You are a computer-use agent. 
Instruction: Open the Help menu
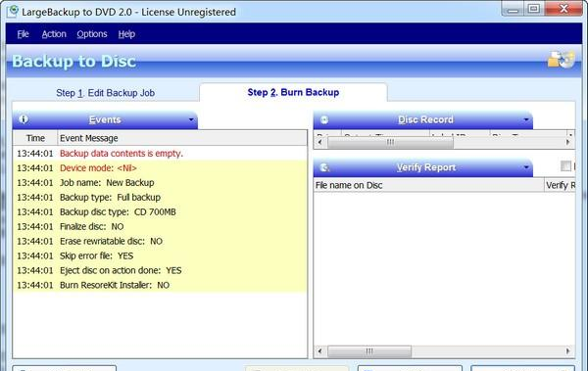(x=126, y=34)
